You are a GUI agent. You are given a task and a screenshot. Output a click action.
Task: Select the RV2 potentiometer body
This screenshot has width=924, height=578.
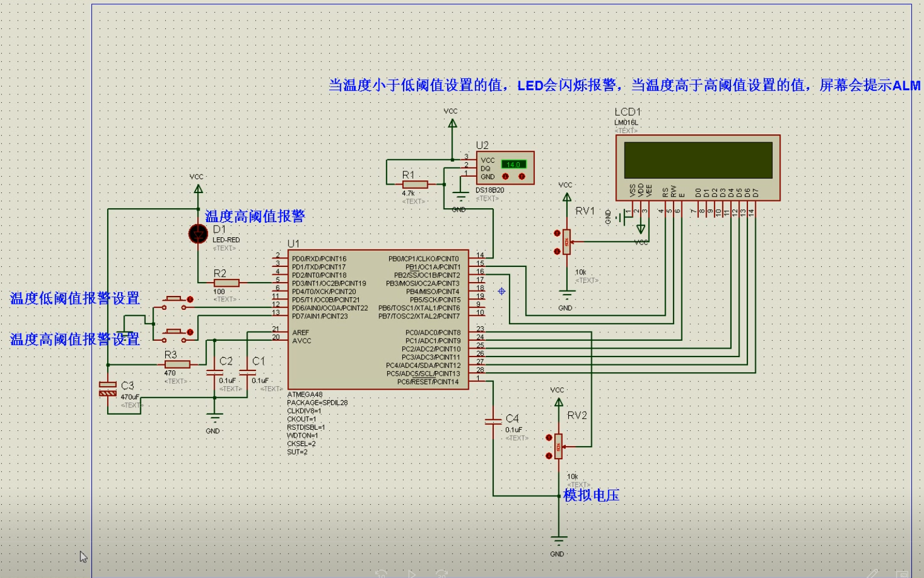558,447
